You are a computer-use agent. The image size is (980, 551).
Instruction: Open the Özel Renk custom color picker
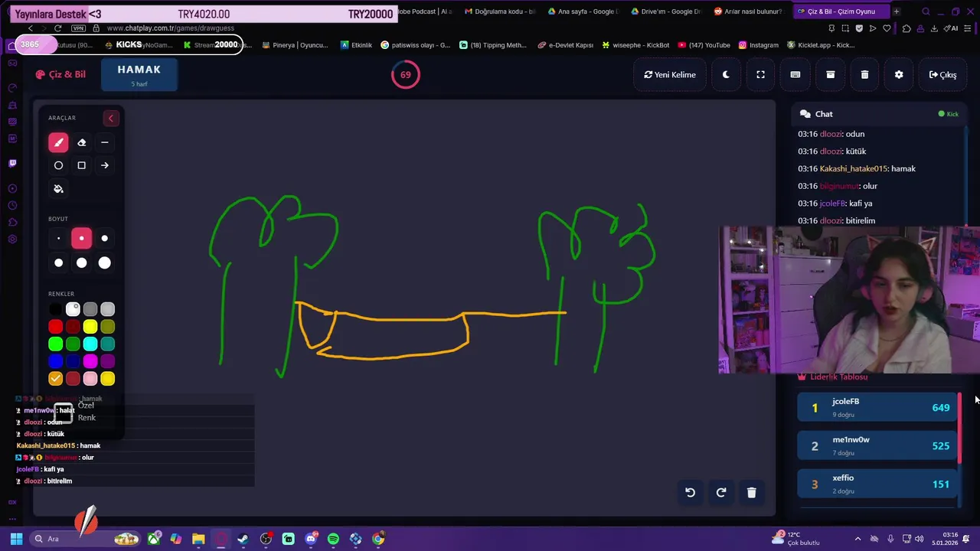pos(64,412)
